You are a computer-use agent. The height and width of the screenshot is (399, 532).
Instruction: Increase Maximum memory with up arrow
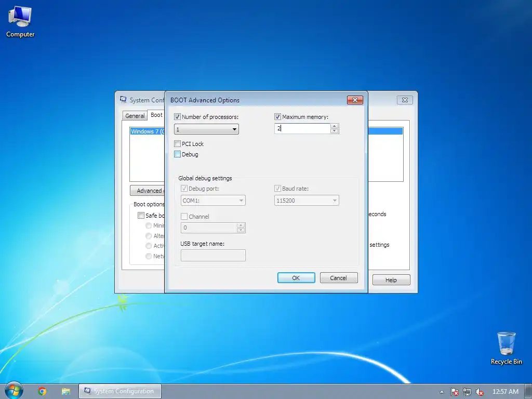click(335, 126)
